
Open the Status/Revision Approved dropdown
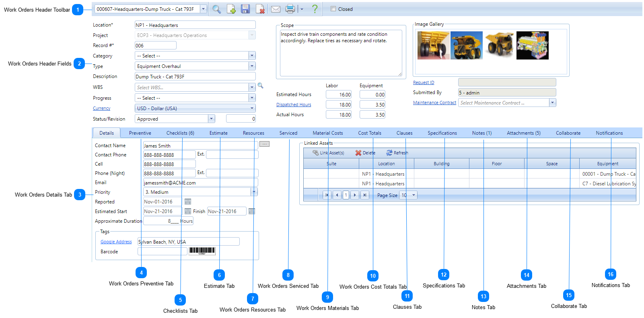point(211,119)
